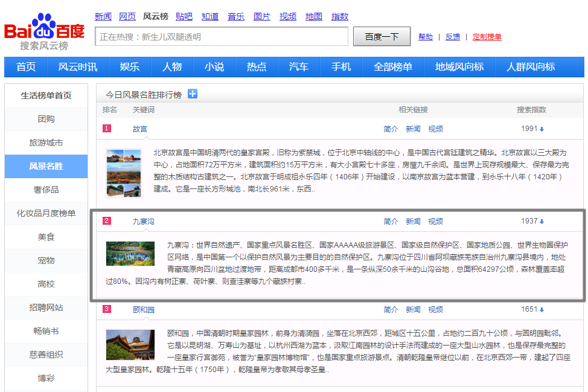Viewport: 588px width, 392px height.
Task: Click the 帮助 link
Action: point(426,37)
